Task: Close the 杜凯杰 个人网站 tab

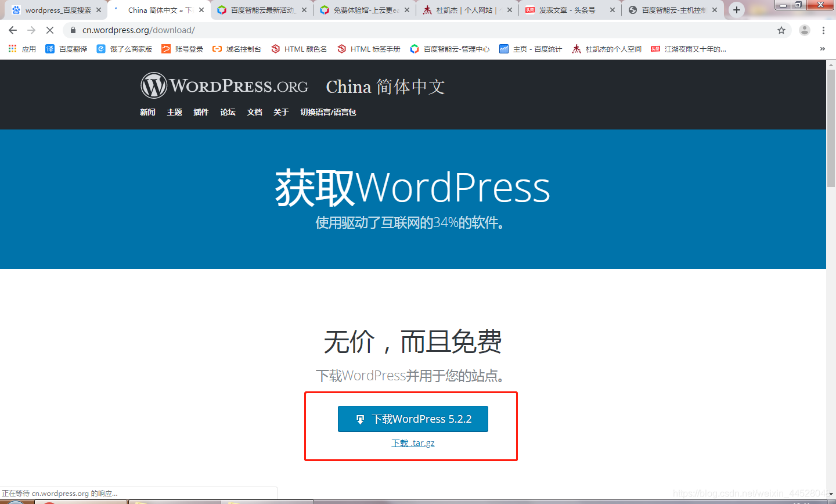Action: tap(510, 10)
